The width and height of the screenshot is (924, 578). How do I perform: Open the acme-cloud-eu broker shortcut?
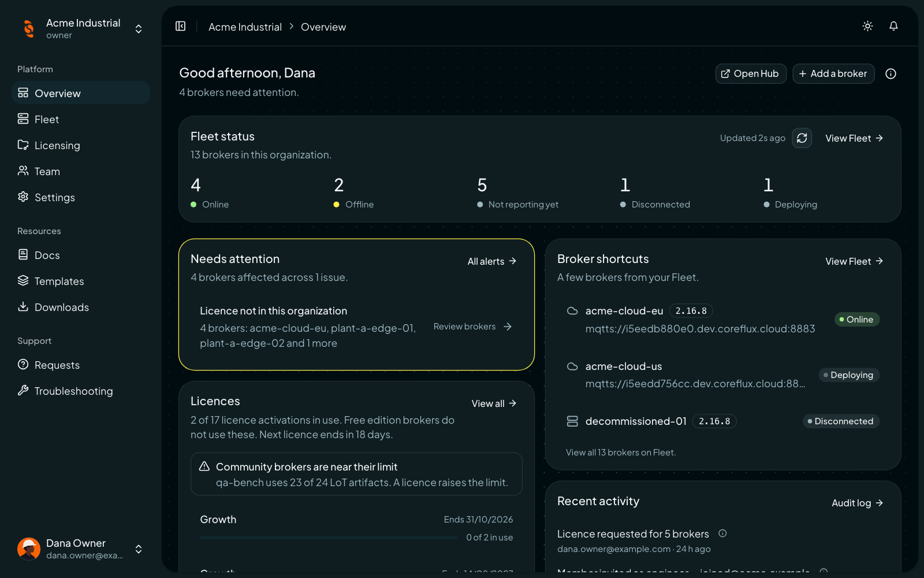(x=723, y=320)
